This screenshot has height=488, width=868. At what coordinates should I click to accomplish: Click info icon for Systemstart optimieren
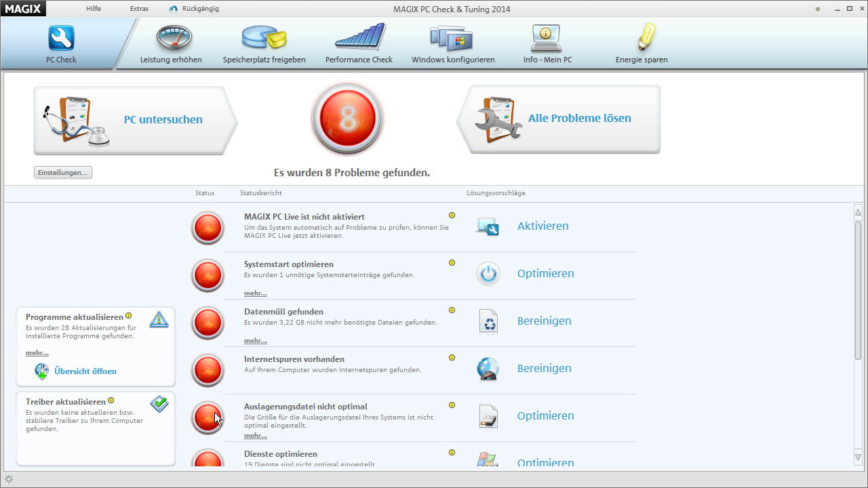pyautogui.click(x=452, y=263)
